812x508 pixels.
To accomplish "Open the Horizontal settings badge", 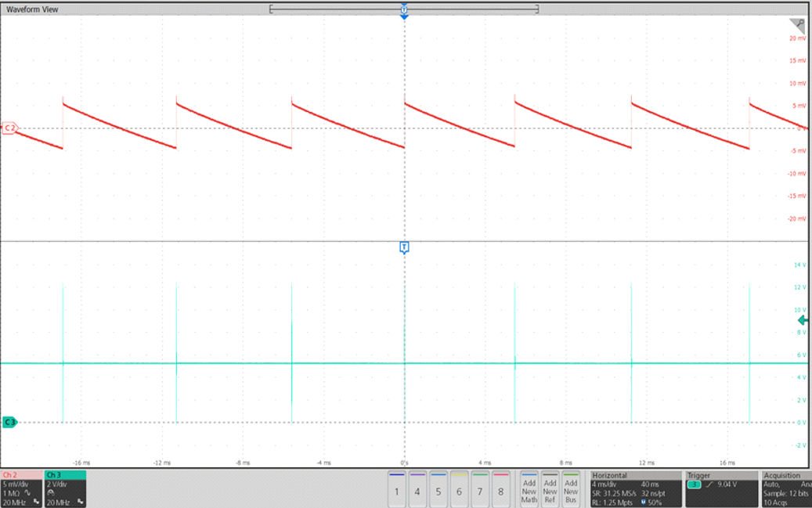I will (x=635, y=488).
